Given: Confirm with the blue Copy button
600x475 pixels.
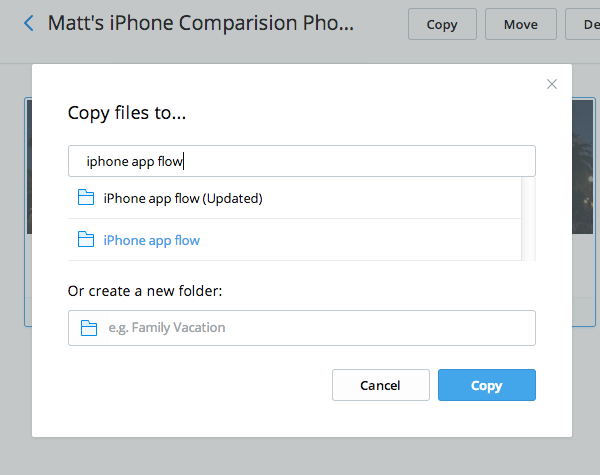Looking at the screenshot, I should (x=486, y=385).
